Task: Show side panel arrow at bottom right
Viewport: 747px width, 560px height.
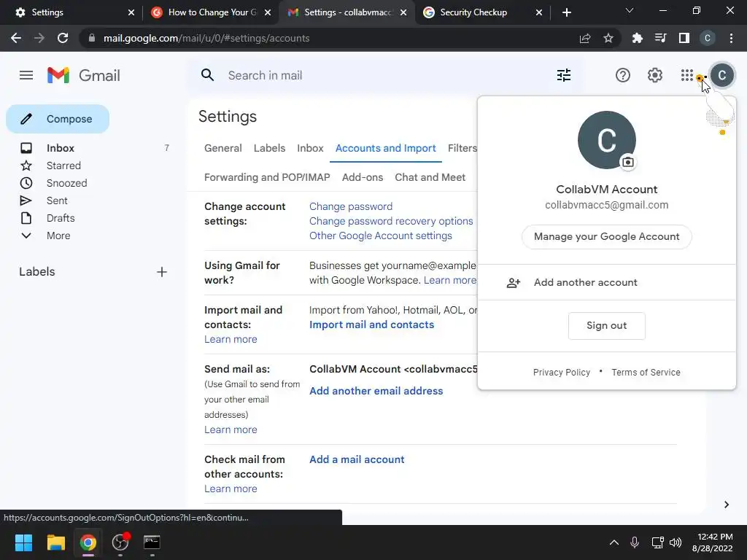Action: [727, 505]
